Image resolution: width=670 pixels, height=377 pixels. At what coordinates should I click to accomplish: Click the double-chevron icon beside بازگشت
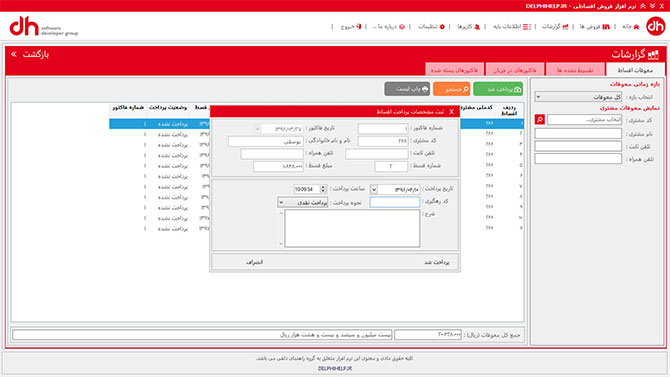(x=14, y=54)
